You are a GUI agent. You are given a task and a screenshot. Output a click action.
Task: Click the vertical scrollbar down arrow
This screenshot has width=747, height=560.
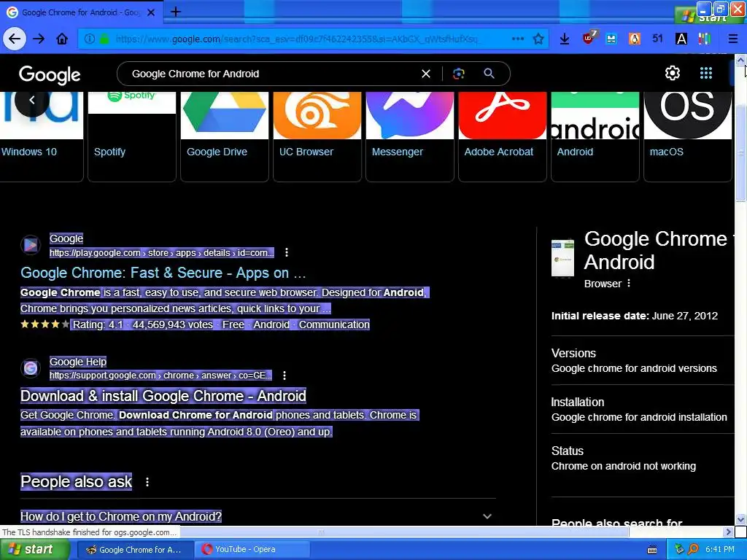(740, 519)
